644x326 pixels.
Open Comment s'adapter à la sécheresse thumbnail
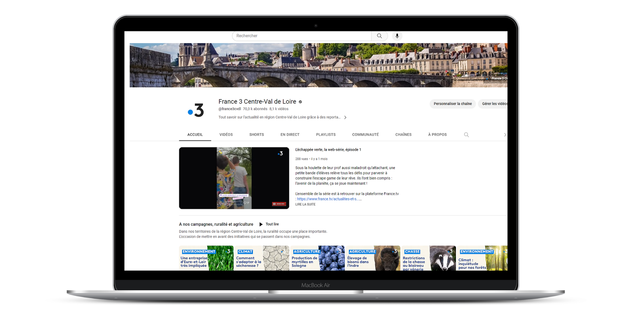coord(262,258)
